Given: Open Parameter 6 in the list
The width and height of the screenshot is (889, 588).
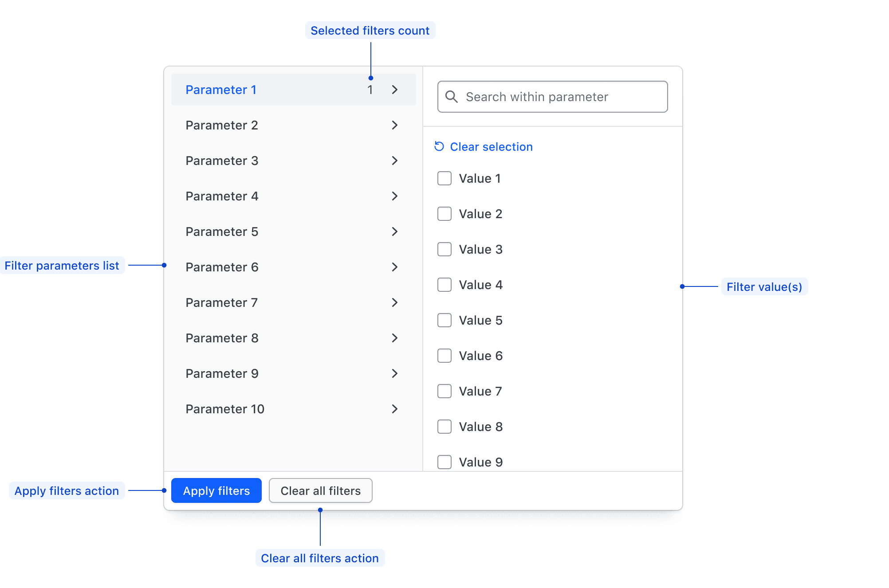Looking at the screenshot, I should pyautogui.click(x=222, y=267).
